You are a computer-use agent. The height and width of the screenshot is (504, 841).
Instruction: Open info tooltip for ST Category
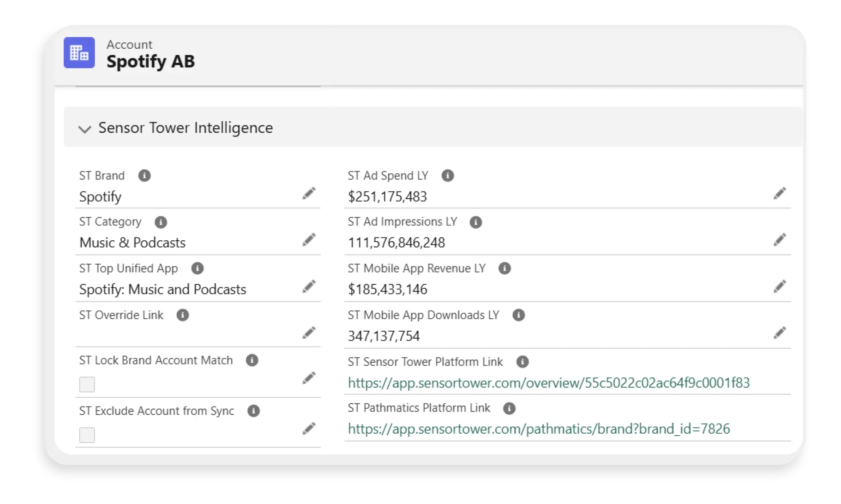161,222
